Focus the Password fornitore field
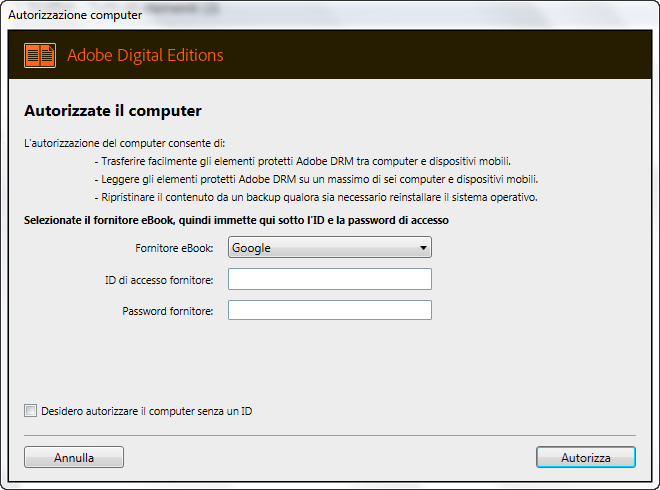Image resolution: width=660 pixels, height=490 pixels. (330, 310)
